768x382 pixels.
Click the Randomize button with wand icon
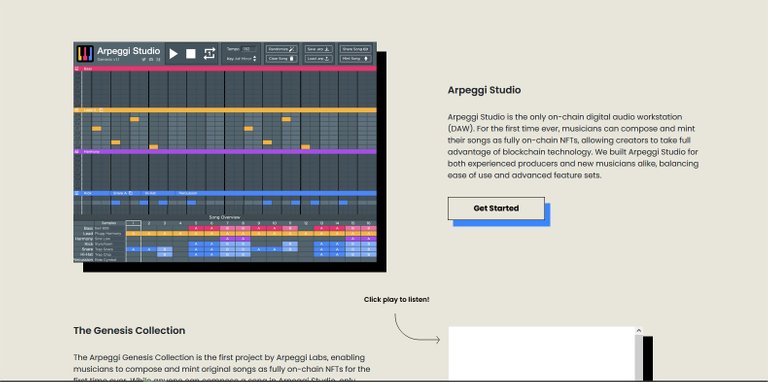[x=282, y=49]
